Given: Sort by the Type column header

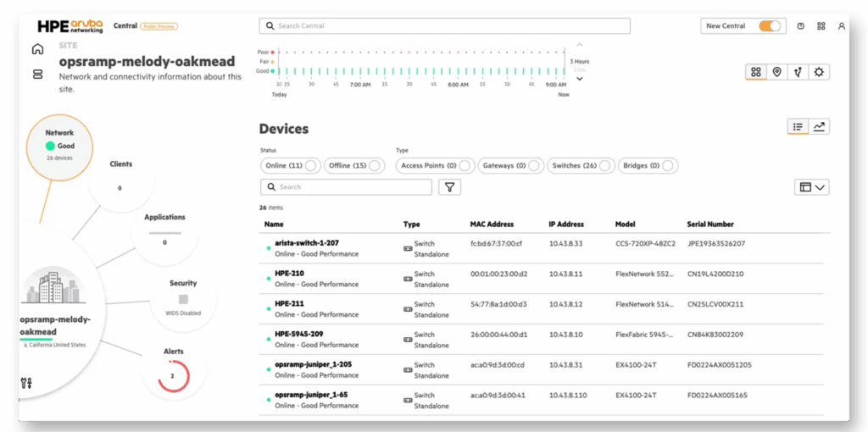Looking at the screenshot, I should tap(411, 224).
